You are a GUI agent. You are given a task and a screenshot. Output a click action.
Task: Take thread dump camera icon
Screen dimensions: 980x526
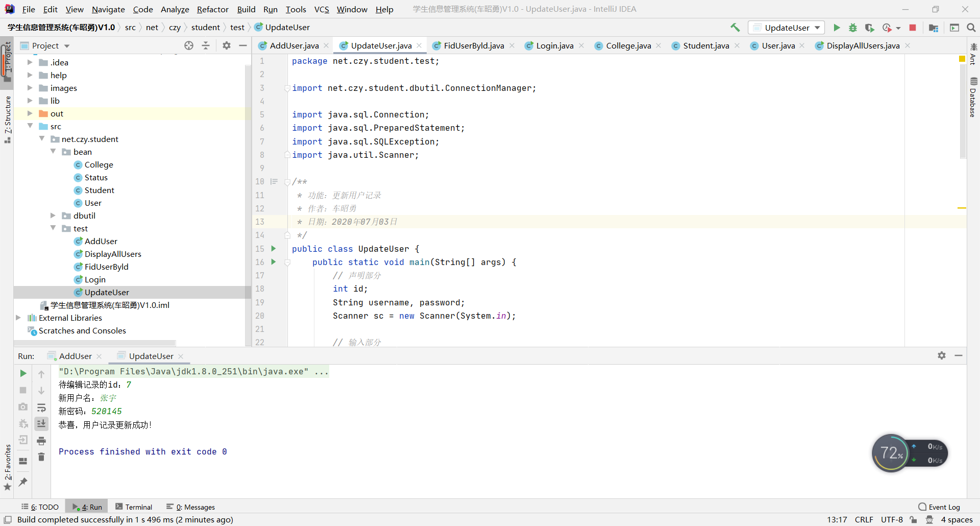23,407
